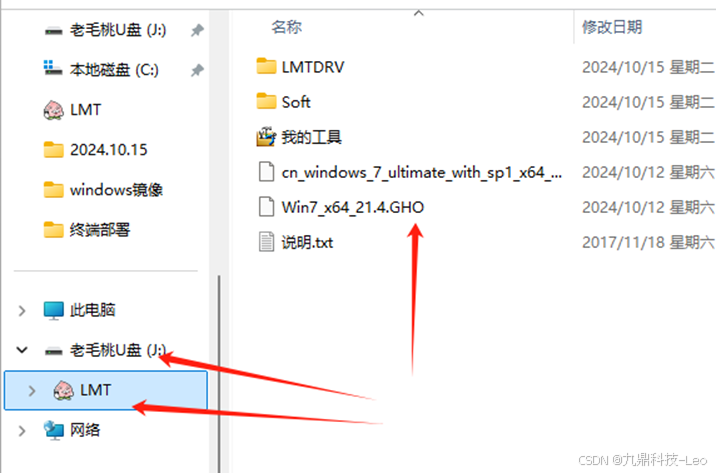Click the peach LMT icon in quick access
Image resolution: width=716 pixels, height=473 pixels.
point(53,110)
